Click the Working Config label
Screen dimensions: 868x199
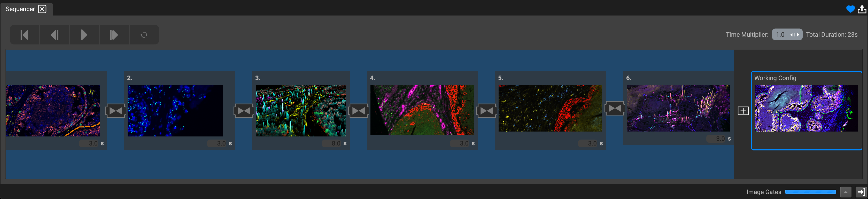(x=775, y=78)
